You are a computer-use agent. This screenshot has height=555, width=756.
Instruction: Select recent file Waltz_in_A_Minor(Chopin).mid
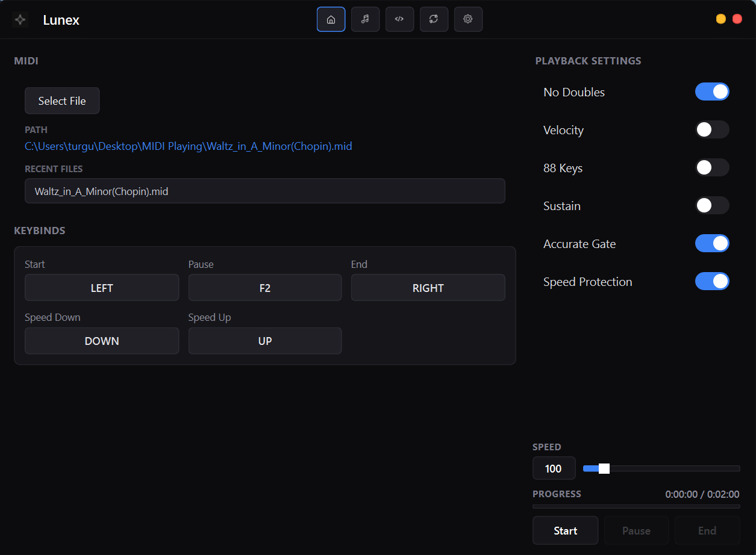264,191
